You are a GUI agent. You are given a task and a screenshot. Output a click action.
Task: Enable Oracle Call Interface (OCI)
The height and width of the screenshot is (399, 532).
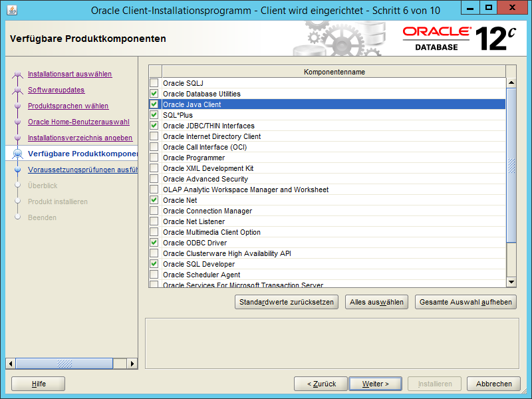coord(154,147)
